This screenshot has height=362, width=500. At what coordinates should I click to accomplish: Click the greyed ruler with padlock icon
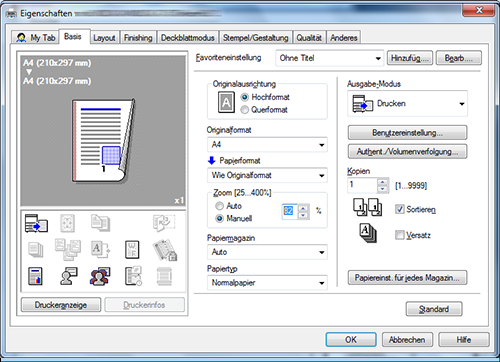[x=165, y=250]
